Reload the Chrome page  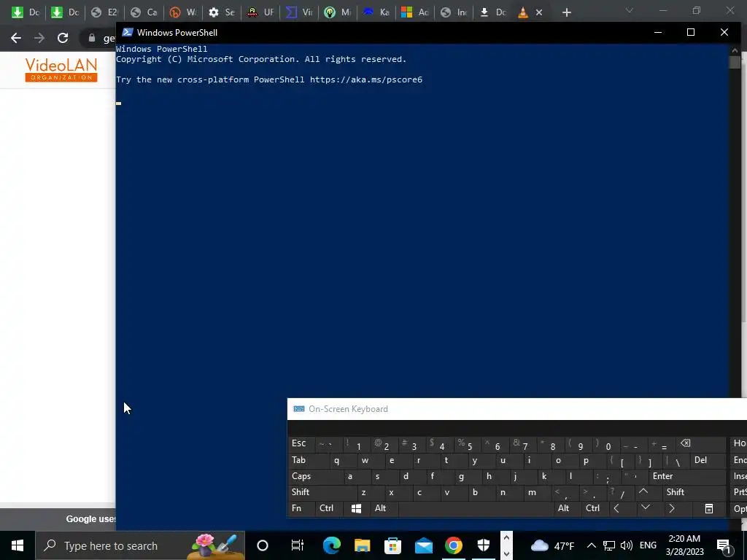click(x=63, y=38)
